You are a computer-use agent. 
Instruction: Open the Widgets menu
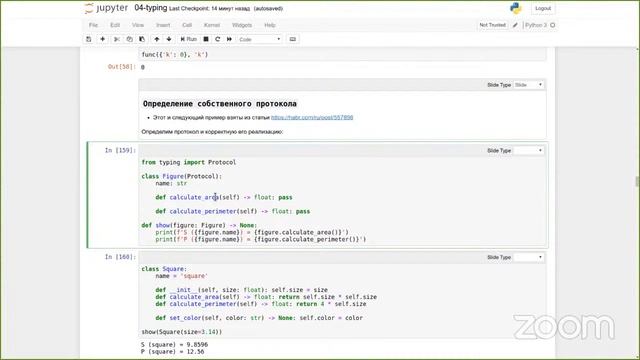pos(242,25)
